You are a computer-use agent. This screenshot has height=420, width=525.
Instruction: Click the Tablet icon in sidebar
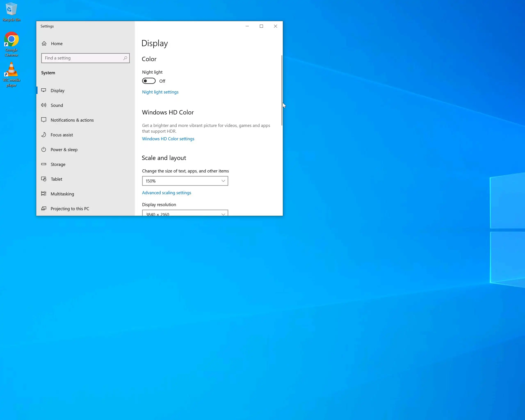(x=44, y=179)
